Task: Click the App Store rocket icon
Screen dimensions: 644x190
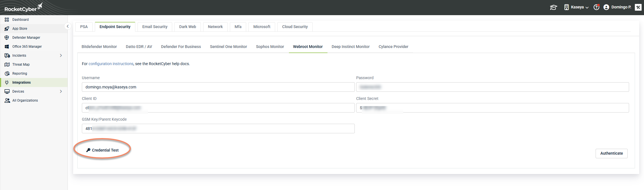Action: coord(7,29)
